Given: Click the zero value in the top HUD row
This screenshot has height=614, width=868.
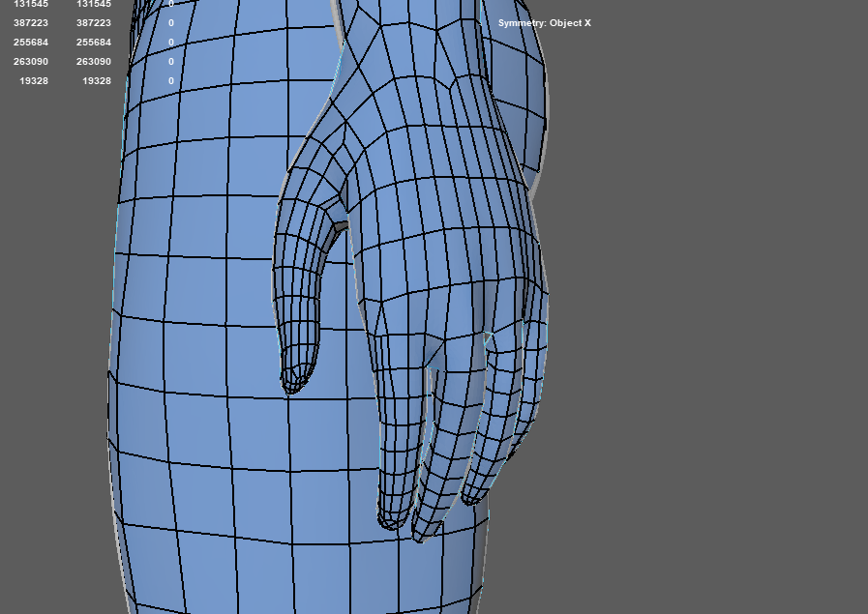Looking at the screenshot, I should point(171,4).
